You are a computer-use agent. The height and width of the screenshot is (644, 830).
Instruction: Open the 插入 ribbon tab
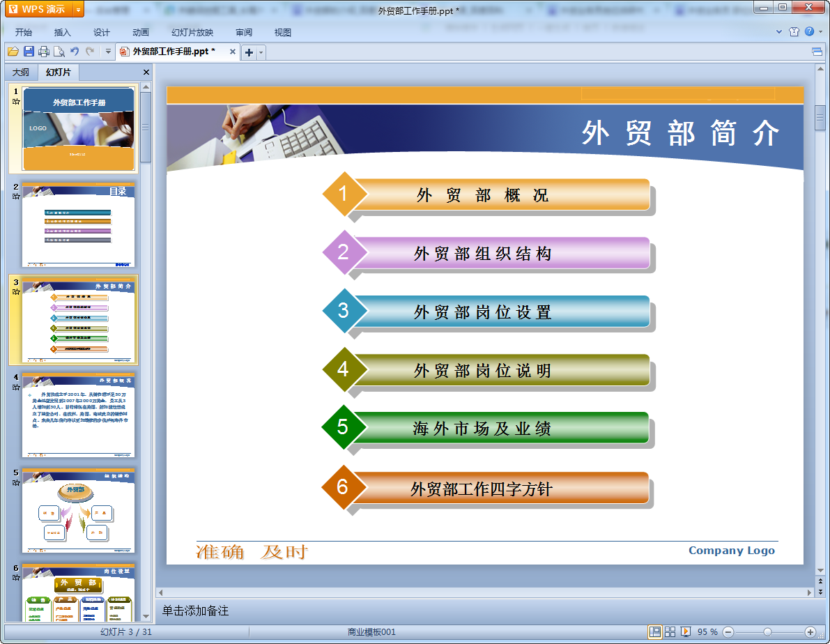click(x=63, y=32)
